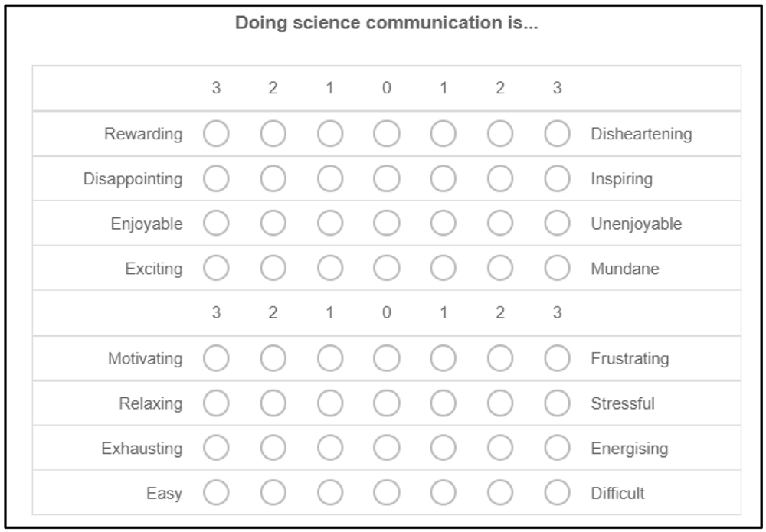Select the 0 midpoint in Enjoyable–Unenjoyable row
This screenshot has width=766, height=532.
click(386, 224)
